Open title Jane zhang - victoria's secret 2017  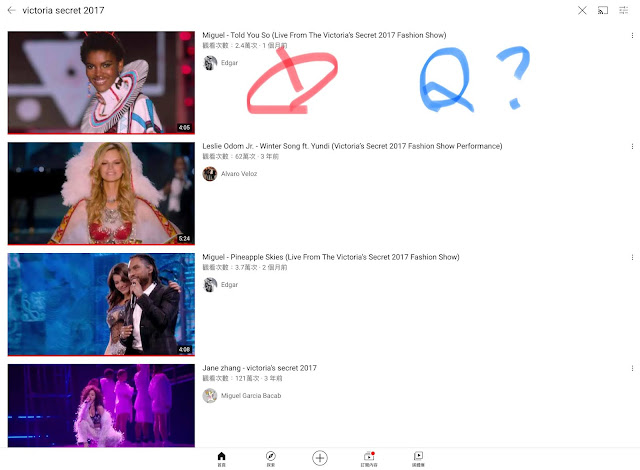(x=260, y=368)
